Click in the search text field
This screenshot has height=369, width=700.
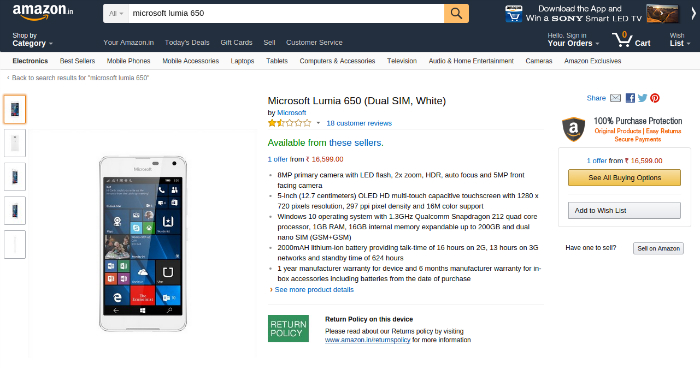(286, 13)
